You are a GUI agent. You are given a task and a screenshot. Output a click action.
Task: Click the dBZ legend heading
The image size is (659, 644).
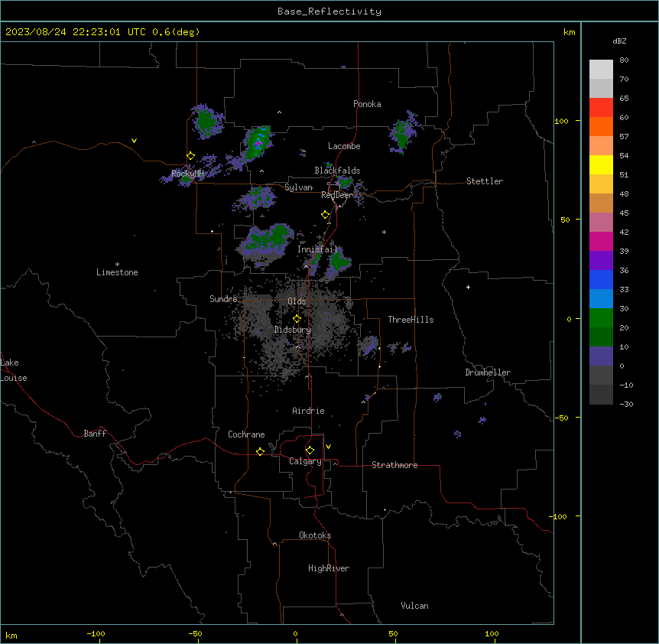click(x=619, y=41)
